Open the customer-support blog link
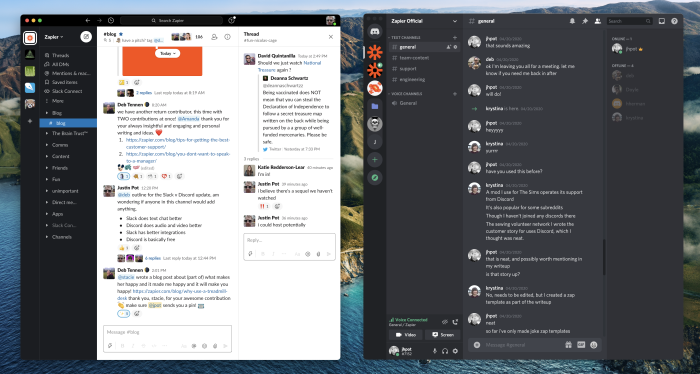 coord(178,143)
